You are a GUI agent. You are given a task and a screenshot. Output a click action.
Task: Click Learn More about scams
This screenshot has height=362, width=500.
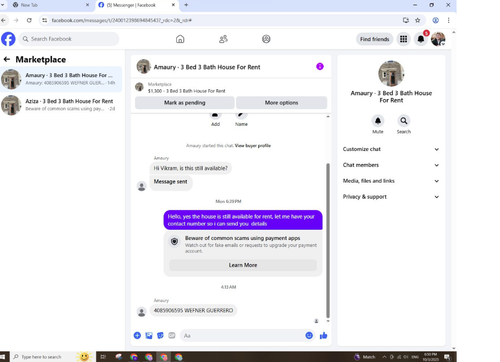pyautogui.click(x=243, y=265)
